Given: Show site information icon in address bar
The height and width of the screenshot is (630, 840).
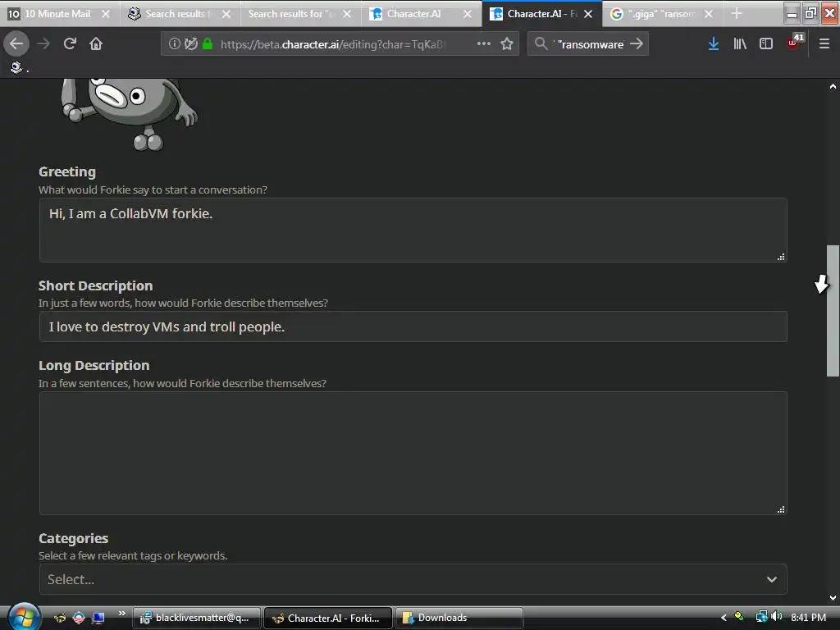Looking at the screenshot, I should pyautogui.click(x=174, y=43).
